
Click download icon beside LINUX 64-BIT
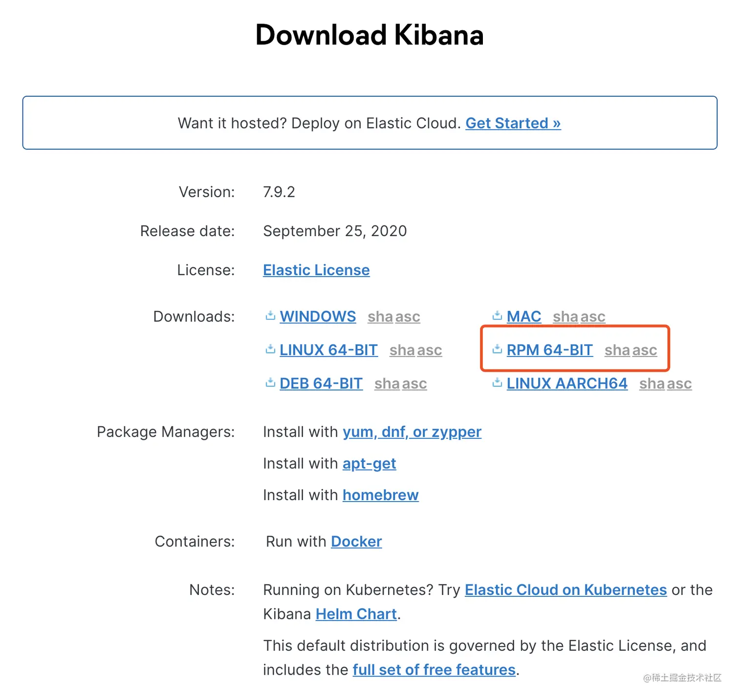(270, 350)
